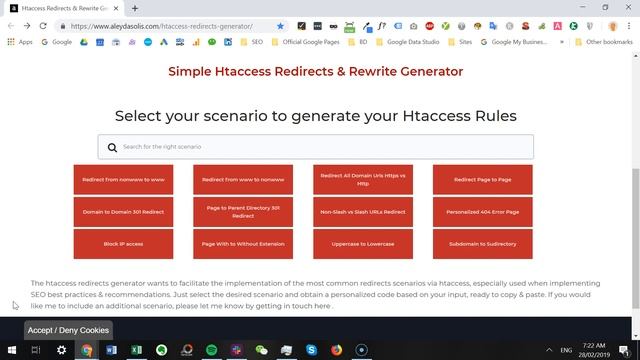Click the getting in touch here link

[x=293, y=306]
